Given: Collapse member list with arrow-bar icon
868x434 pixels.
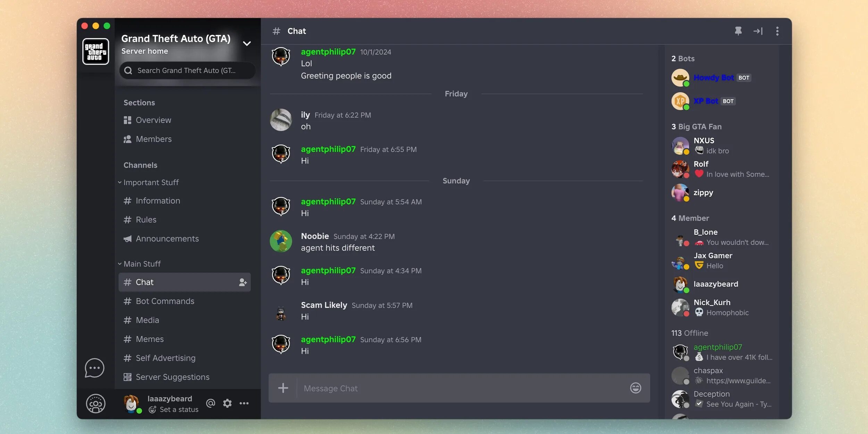Looking at the screenshot, I should pos(758,31).
